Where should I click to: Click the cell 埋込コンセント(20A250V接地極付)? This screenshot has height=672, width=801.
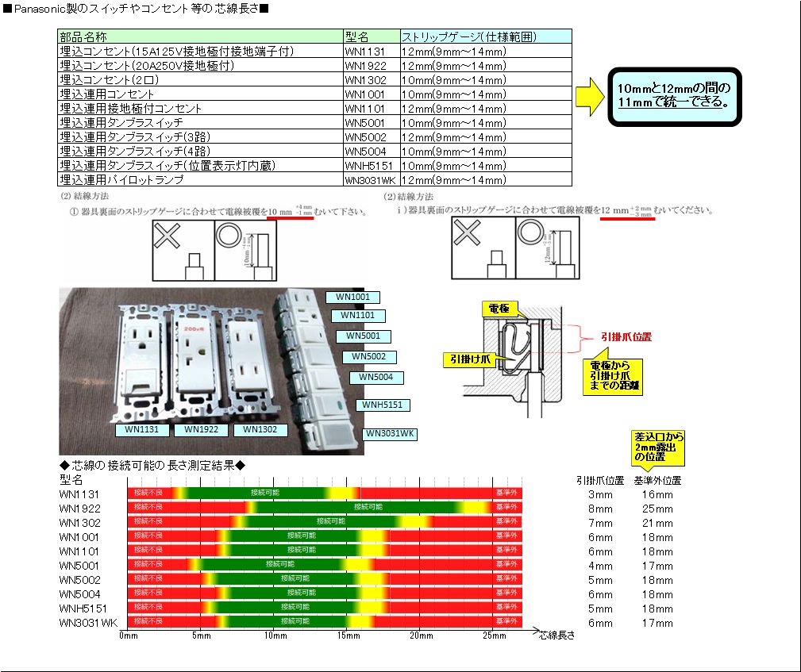(200, 65)
